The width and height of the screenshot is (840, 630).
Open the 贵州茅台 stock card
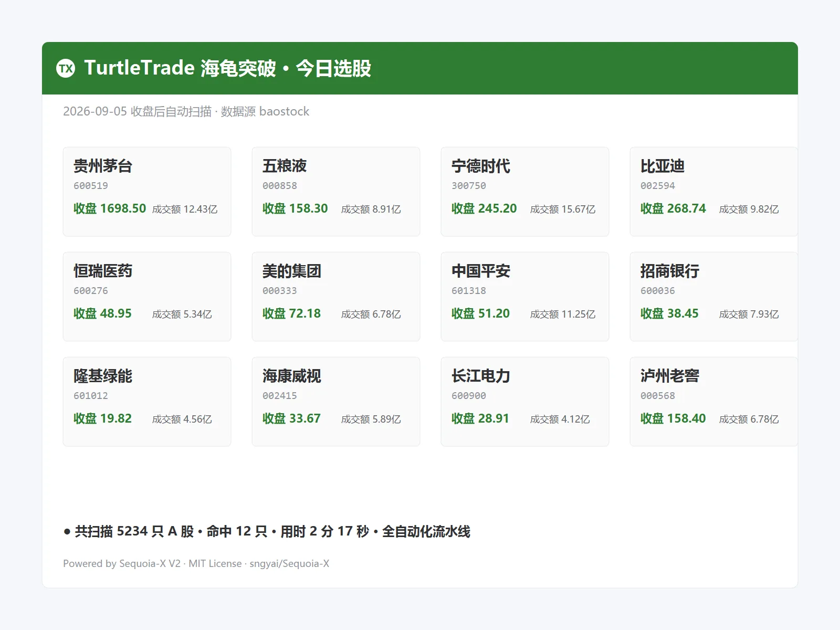(147, 192)
